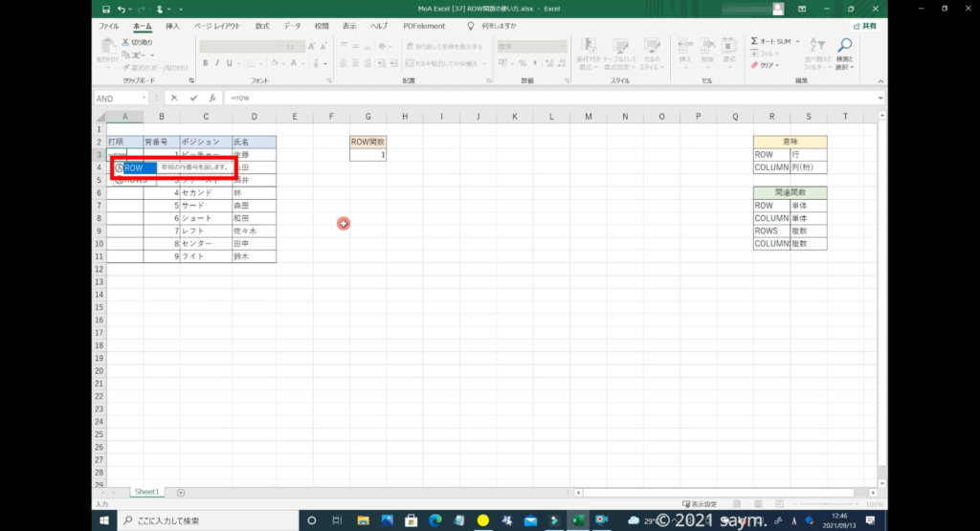
Task: Click the Windows search box on taskbar
Action: [x=206, y=520]
